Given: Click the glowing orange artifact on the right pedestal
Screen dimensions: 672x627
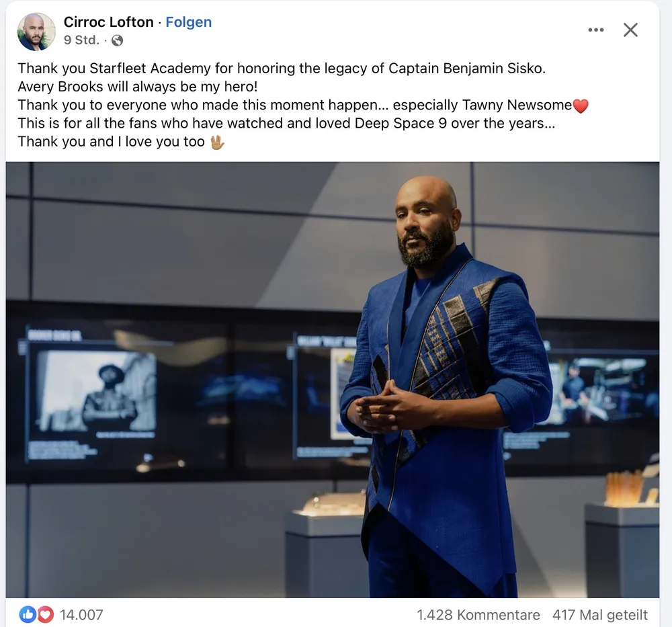Looking at the screenshot, I should pos(624,488).
